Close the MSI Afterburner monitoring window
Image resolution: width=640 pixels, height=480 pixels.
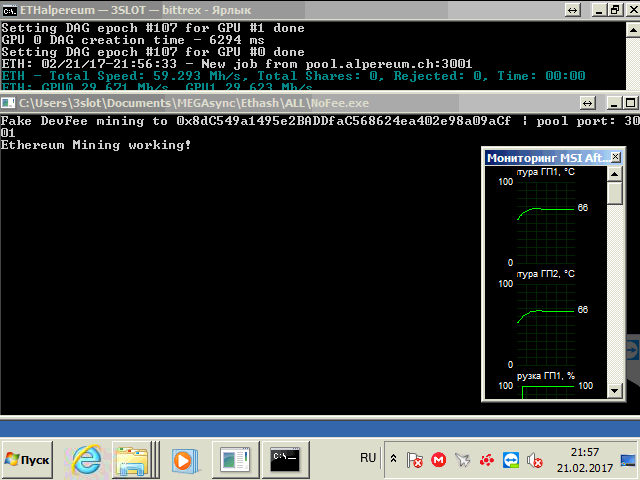(x=616, y=157)
